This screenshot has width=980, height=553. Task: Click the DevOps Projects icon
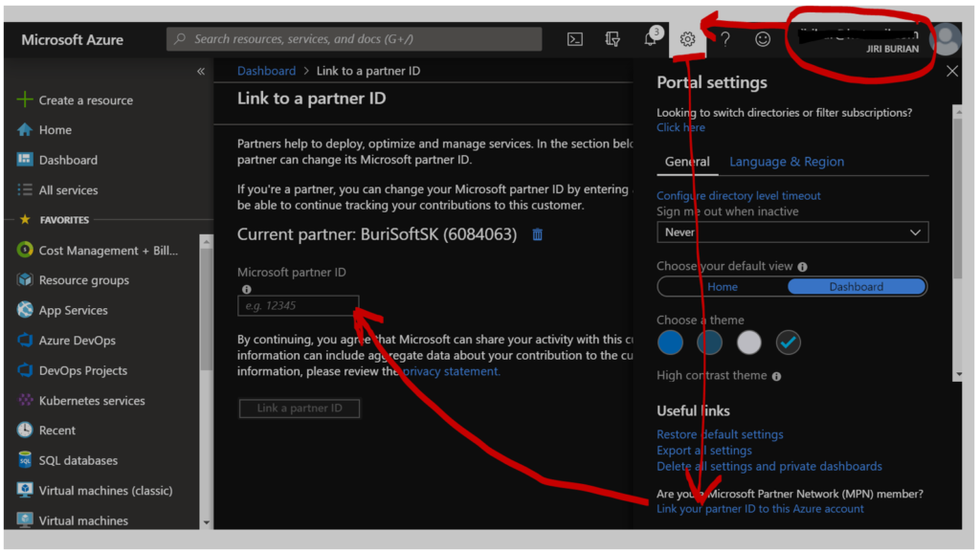pyautogui.click(x=25, y=370)
